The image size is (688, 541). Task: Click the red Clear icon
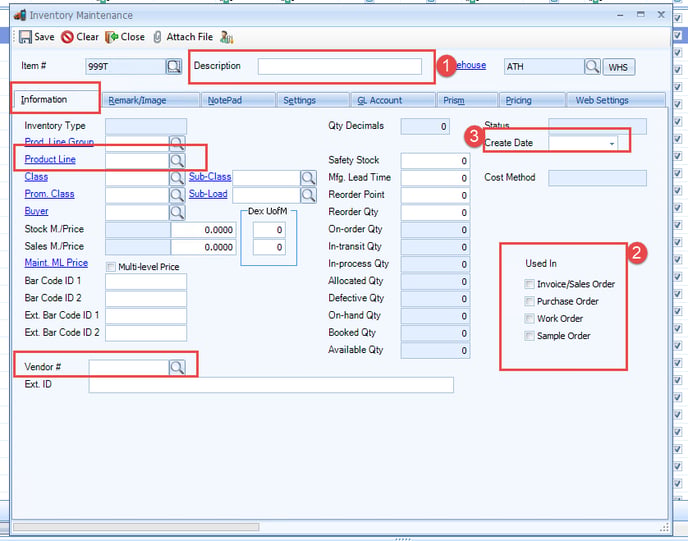[67, 37]
